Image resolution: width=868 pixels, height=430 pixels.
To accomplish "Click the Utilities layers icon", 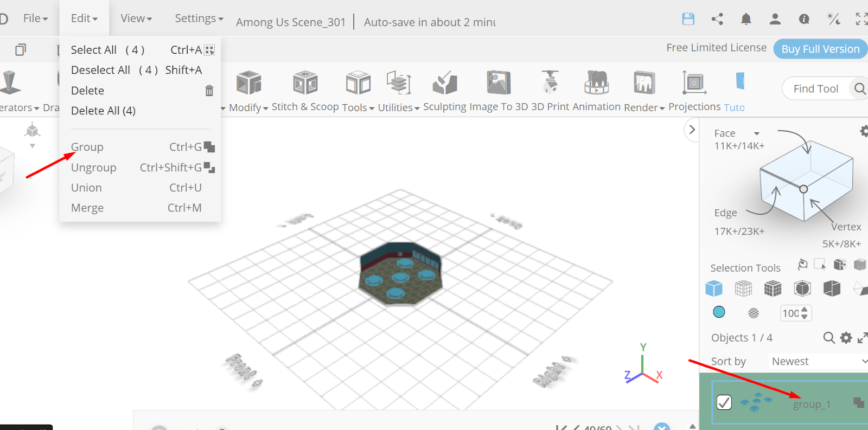I will pos(399,83).
